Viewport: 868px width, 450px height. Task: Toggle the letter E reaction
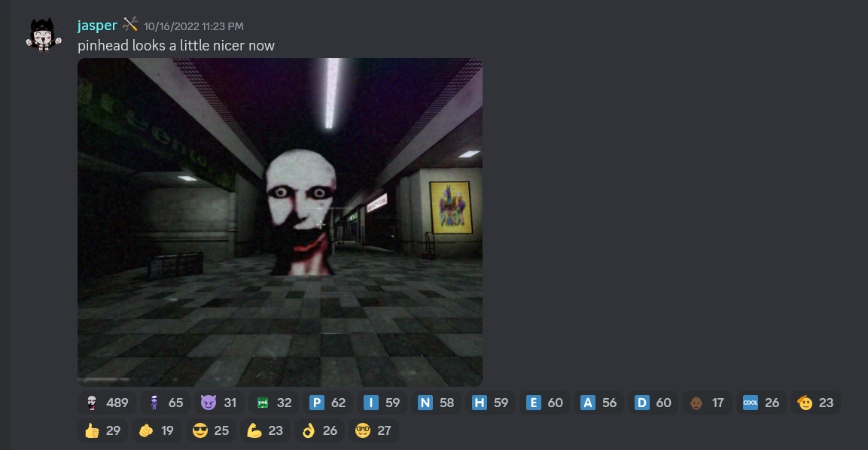tap(545, 403)
